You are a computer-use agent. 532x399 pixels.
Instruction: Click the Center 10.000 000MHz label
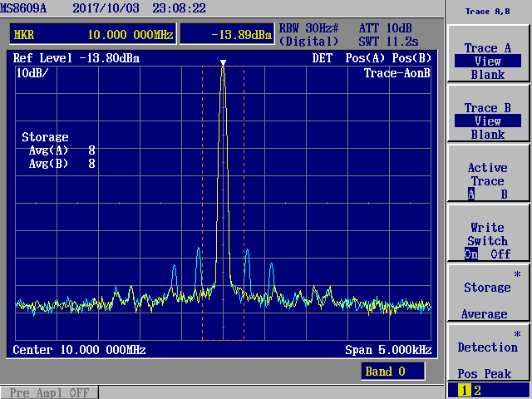(x=80, y=350)
